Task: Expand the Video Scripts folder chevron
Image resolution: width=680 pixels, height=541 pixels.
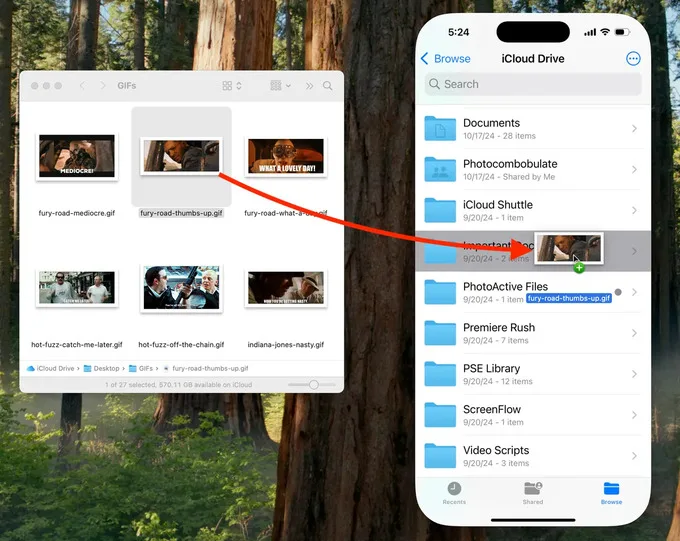Action: (x=634, y=456)
